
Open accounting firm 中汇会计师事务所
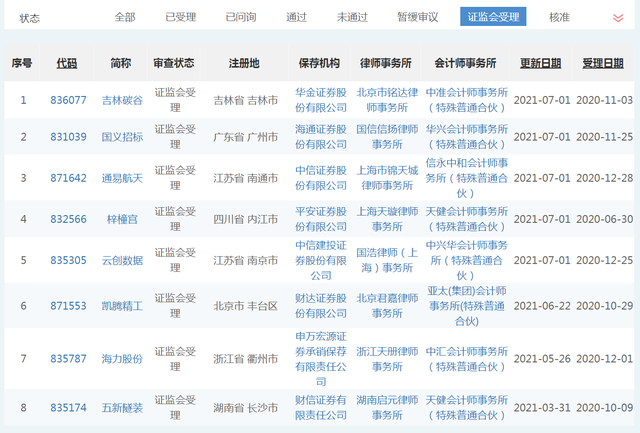[467, 359]
